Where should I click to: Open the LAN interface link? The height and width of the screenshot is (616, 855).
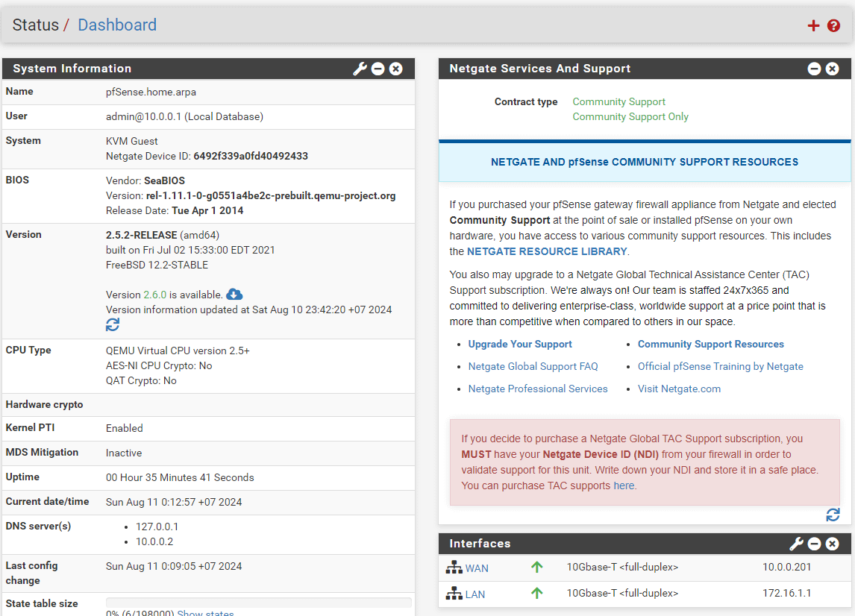(x=475, y=594)
